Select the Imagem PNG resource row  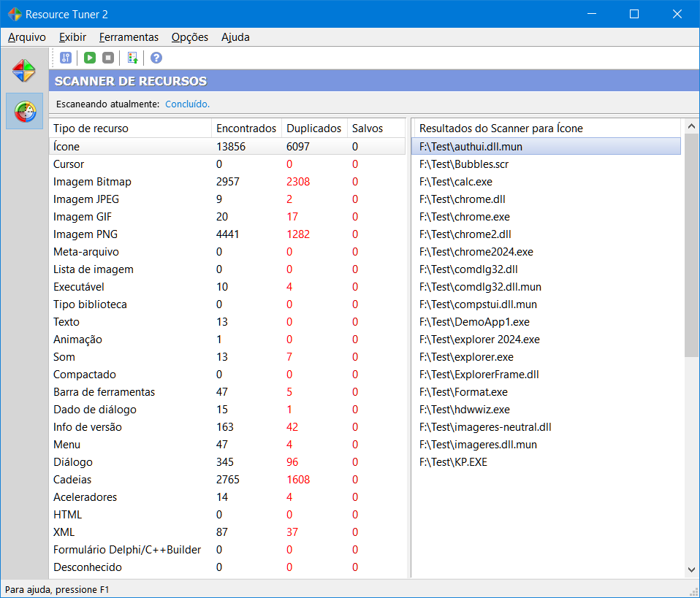pos(85,234)
